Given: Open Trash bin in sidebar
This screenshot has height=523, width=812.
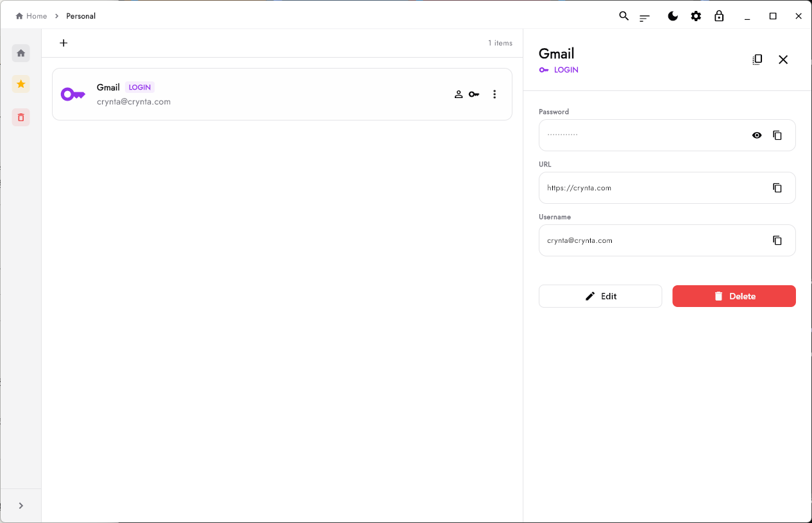Looking at the screenshot, I should coord(21,117).
